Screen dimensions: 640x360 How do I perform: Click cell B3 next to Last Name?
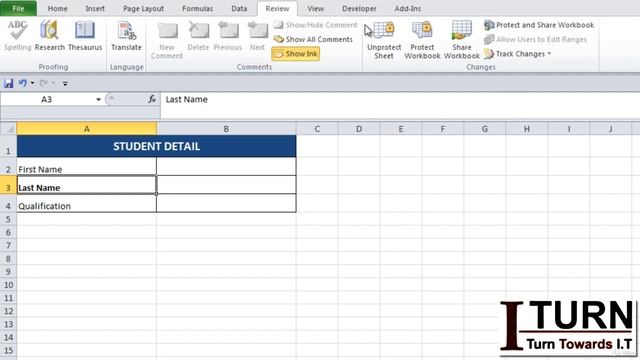tap(227, 185)
